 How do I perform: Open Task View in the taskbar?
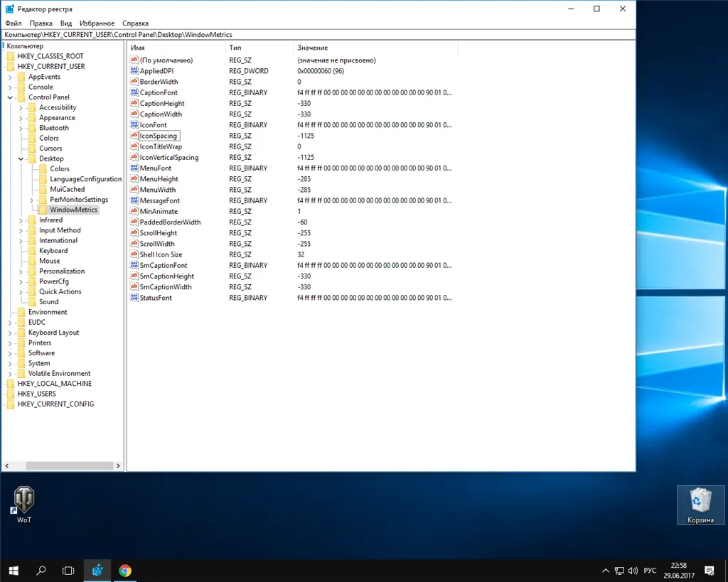click(x=68, y=571)
